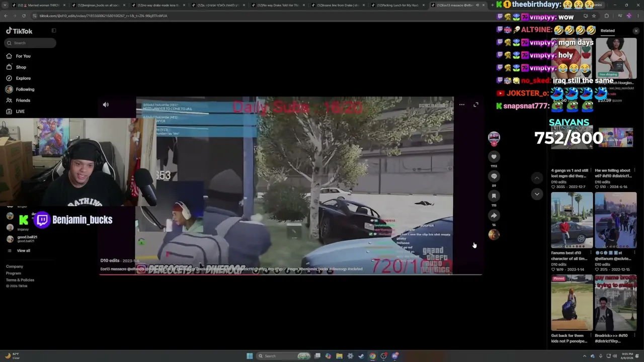Play the 'Got back for them' pinned thumbnail
Screen dimensions: 644x362
572,303
